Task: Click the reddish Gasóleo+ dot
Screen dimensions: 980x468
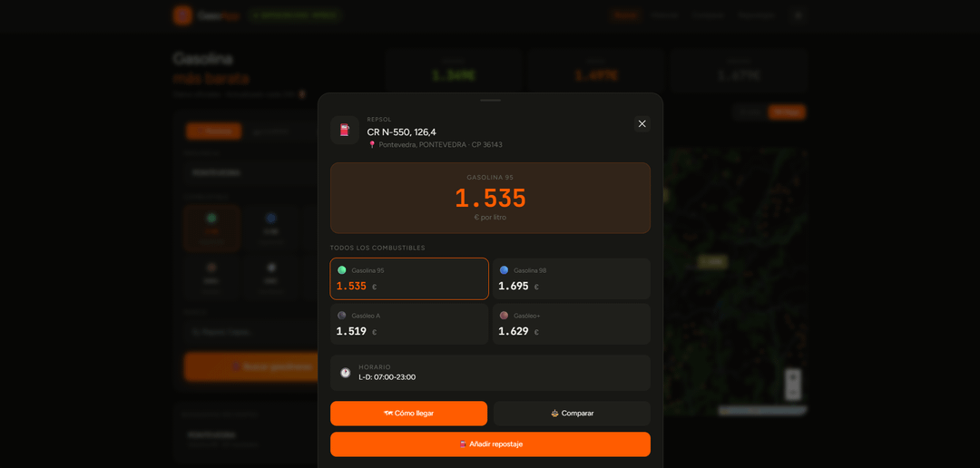Action: tap(504, 316)
